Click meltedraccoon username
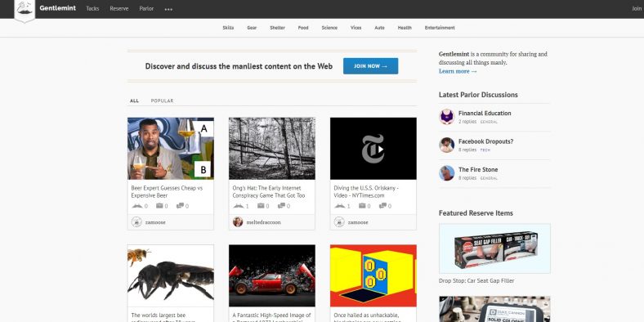Screen dimensions: 644x322 263,222
